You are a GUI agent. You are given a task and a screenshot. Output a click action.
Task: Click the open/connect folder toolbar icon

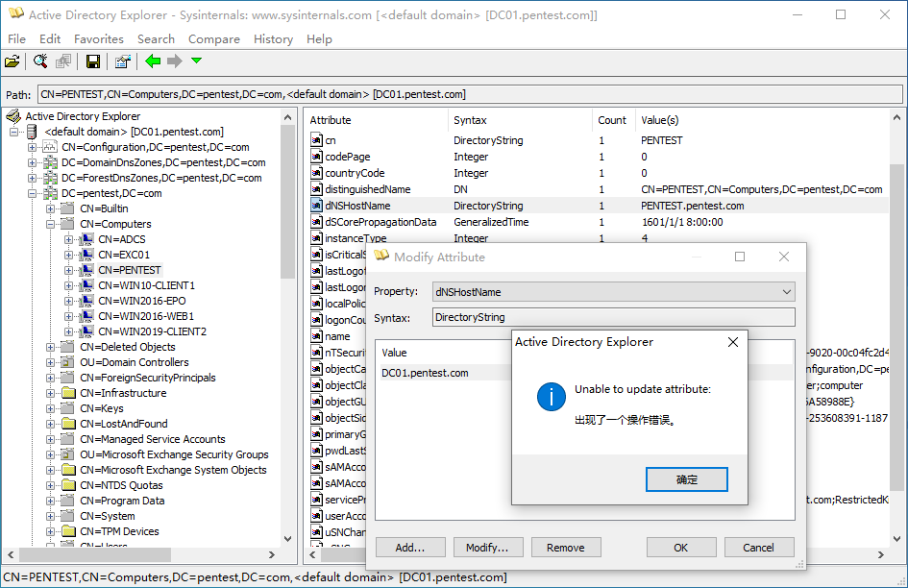[x=12, y=61]
